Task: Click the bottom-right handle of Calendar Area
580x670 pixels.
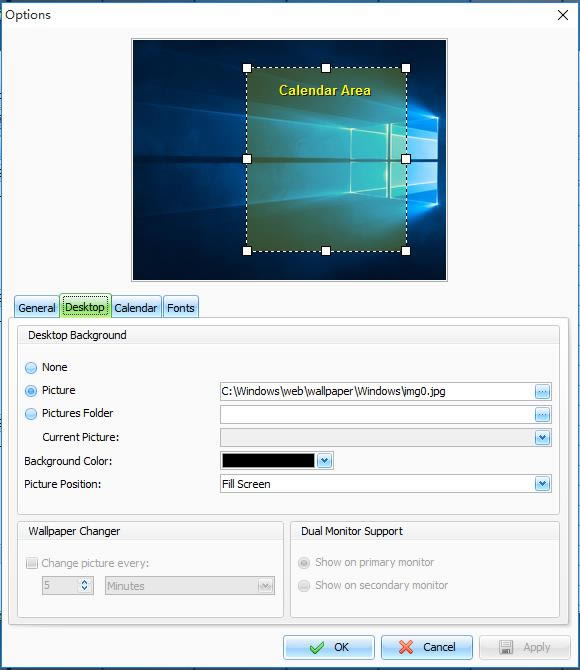Action: (x=406, y=251)
